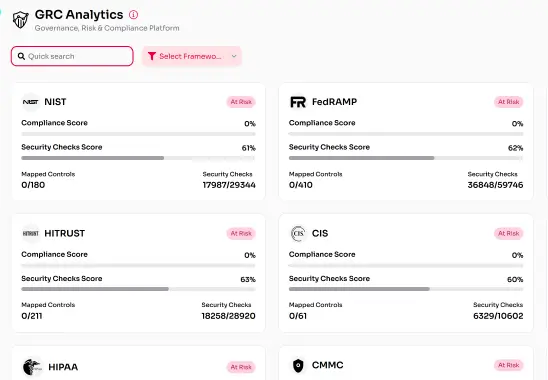Viewport: 548px width, 380px height.
Task: Click the CIS logo icon
Action: [298, 234]
